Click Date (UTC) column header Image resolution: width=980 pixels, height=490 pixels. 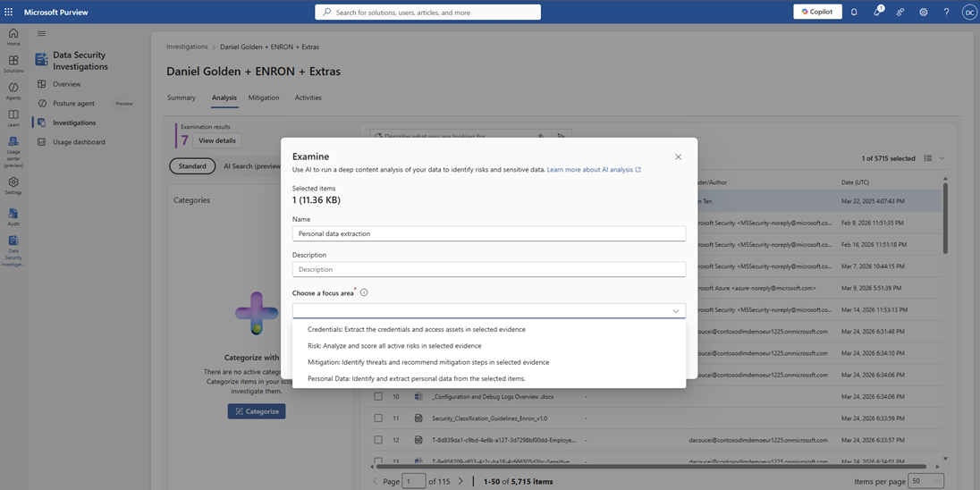tap(856, 182)
